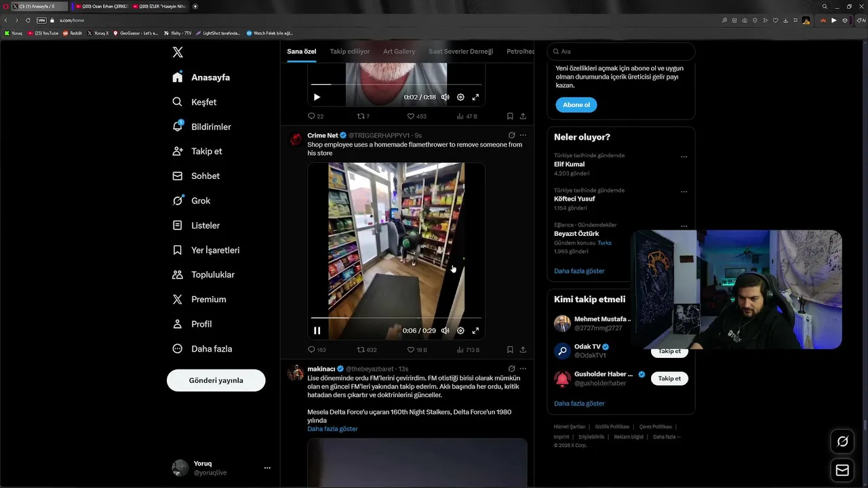The height and width of the screenshot is (488, 868).
Task: Open makinacı post more options
Action: point(523,369)
